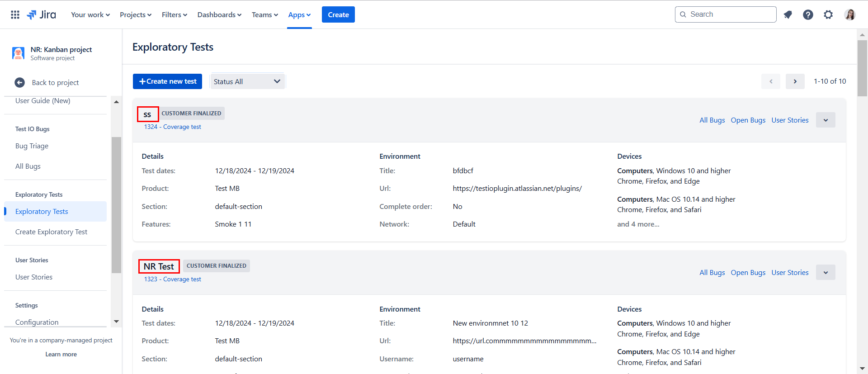This screenshot has width=868, height=374.
Task: Go to next page of tests
Action: [x=795, y=81]
